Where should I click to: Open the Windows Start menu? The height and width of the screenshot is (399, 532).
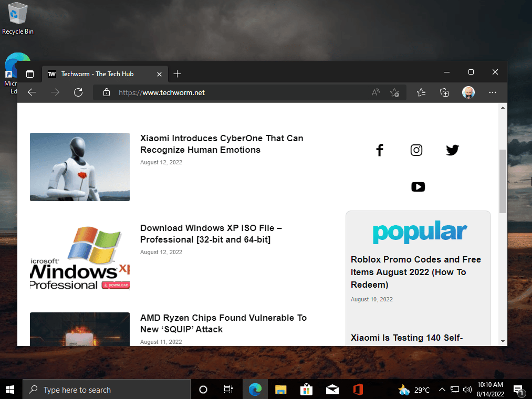click(10, 389)
